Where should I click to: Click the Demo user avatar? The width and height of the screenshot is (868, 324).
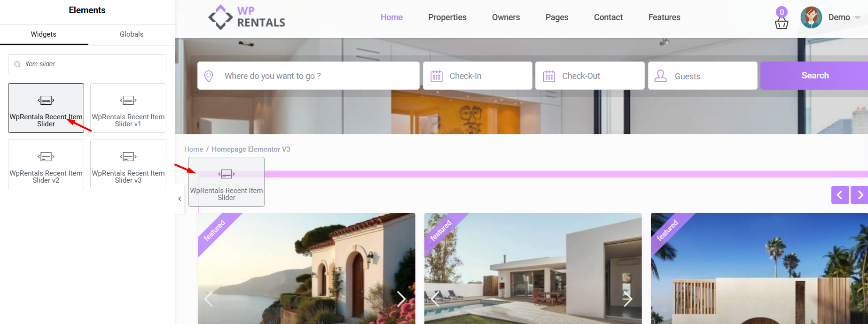click(x=811, y=17)
